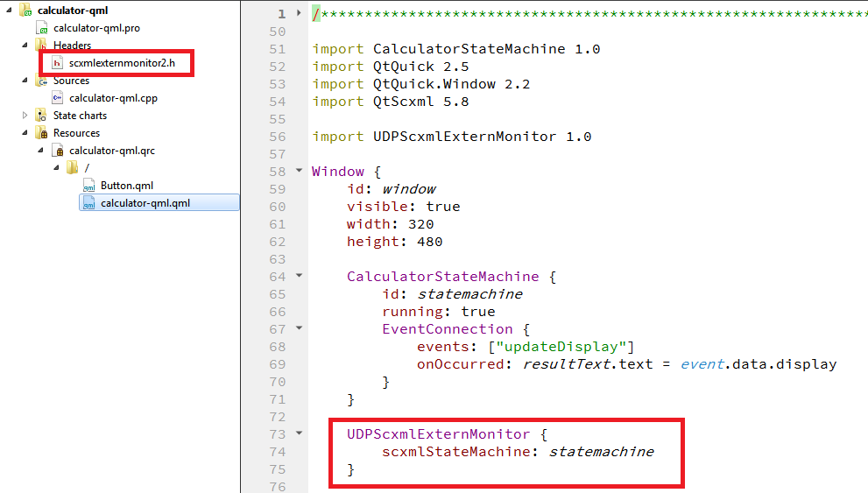Collapse the Sources folder
Screen dimensions: 868x493
[25, 81]
